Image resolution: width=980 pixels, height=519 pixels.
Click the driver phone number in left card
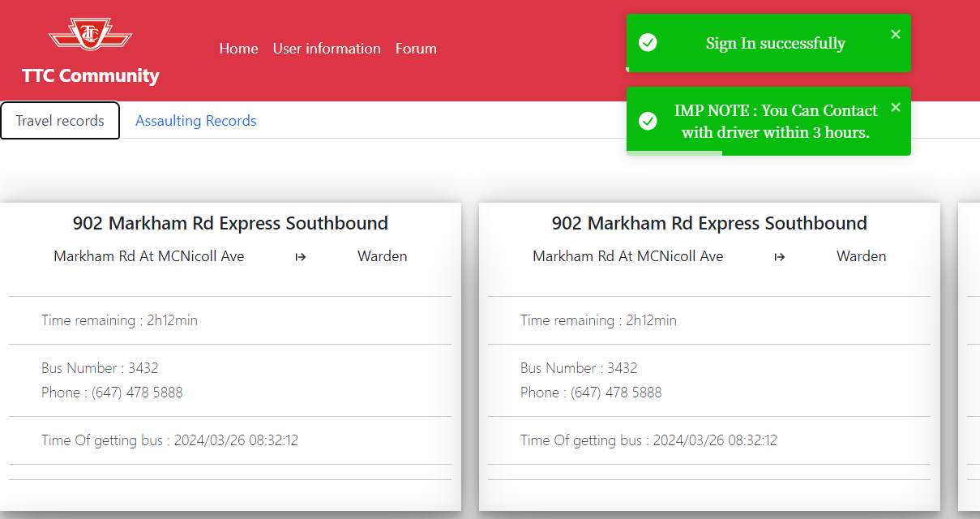(137, 392)
